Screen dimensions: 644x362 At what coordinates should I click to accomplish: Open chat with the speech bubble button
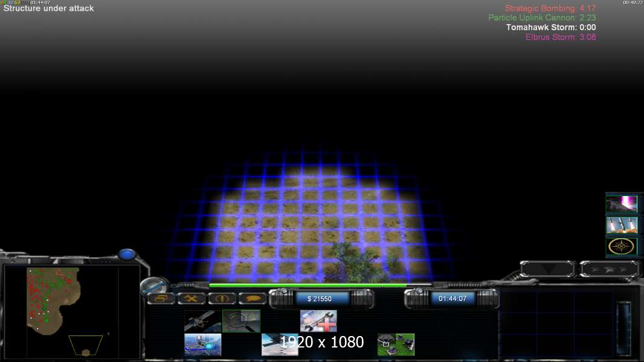point(253,299)
